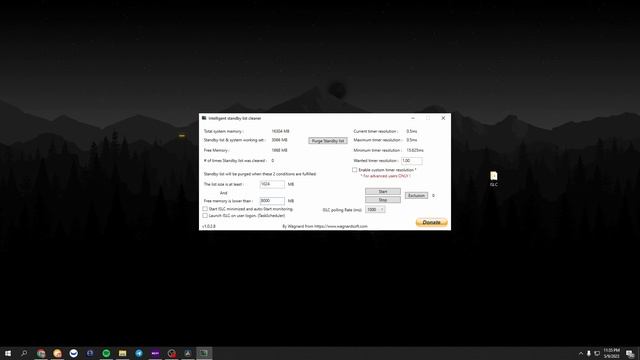Tick Start ISLC minimized and auto-start monitoring
Viewport: 640px width, 360px height.
click(x=205, y=209)
